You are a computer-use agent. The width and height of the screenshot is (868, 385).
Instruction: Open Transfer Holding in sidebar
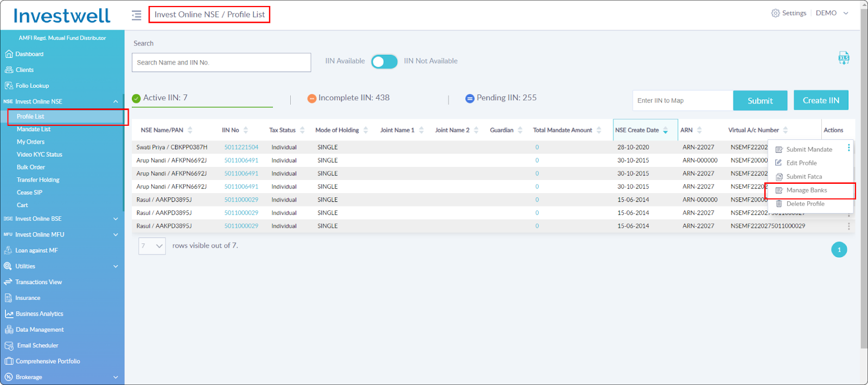click(x=38, y=180)
